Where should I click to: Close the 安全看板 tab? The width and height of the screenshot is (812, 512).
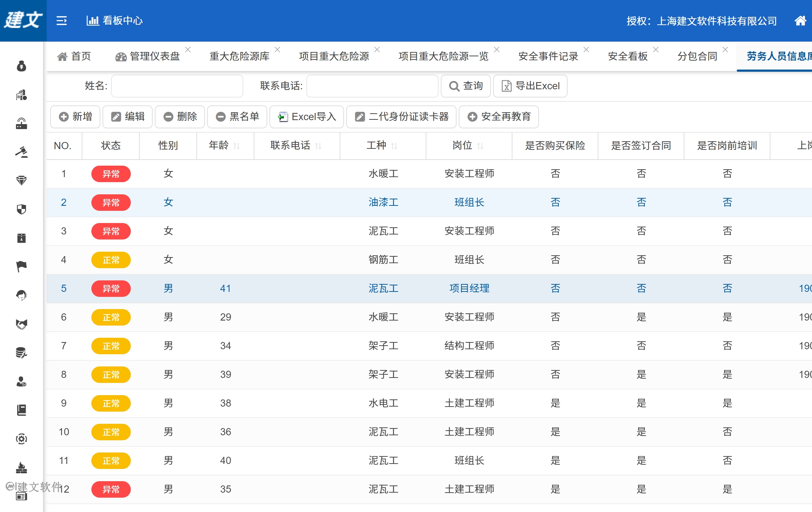[656, 49]
